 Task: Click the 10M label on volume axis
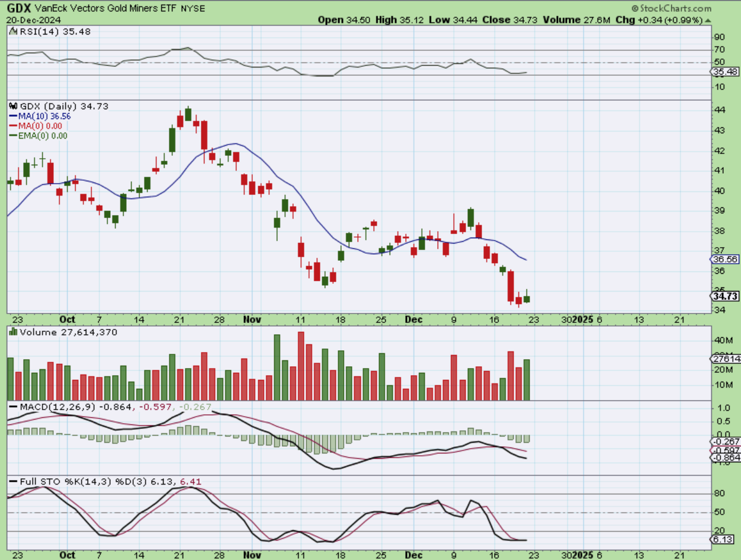pyautogui.click(x=723, y=385)
